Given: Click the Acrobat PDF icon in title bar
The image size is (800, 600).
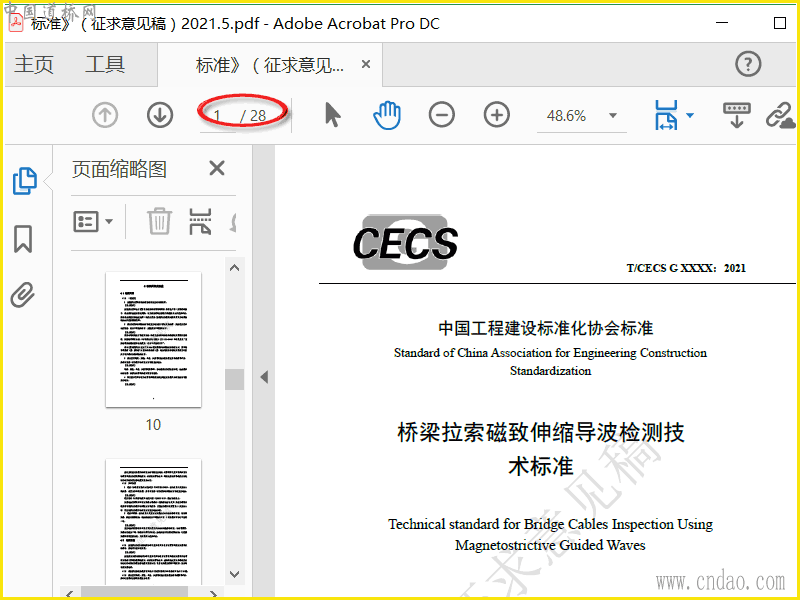Looking at the screenshot, I should point(16,23).
